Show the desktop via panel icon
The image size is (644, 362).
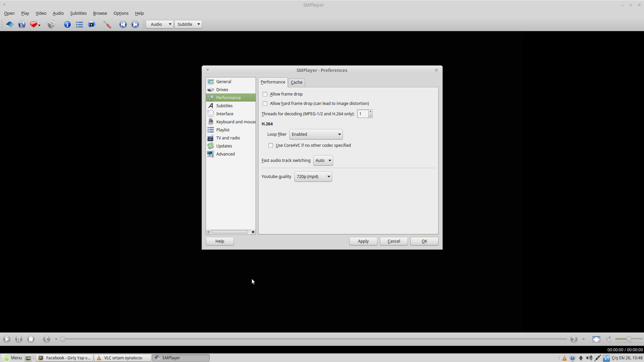(28, 358)
